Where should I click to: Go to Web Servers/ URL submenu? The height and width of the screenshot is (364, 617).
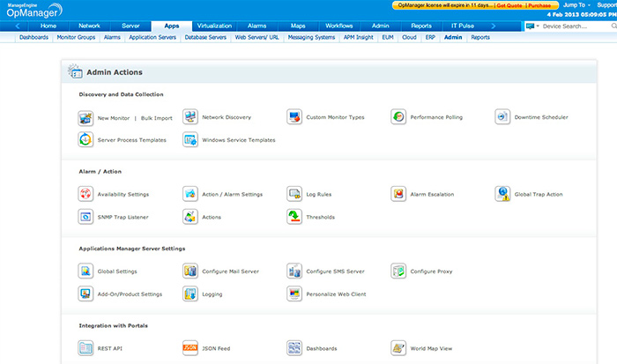pyautogui.click(x=257, y=37)
